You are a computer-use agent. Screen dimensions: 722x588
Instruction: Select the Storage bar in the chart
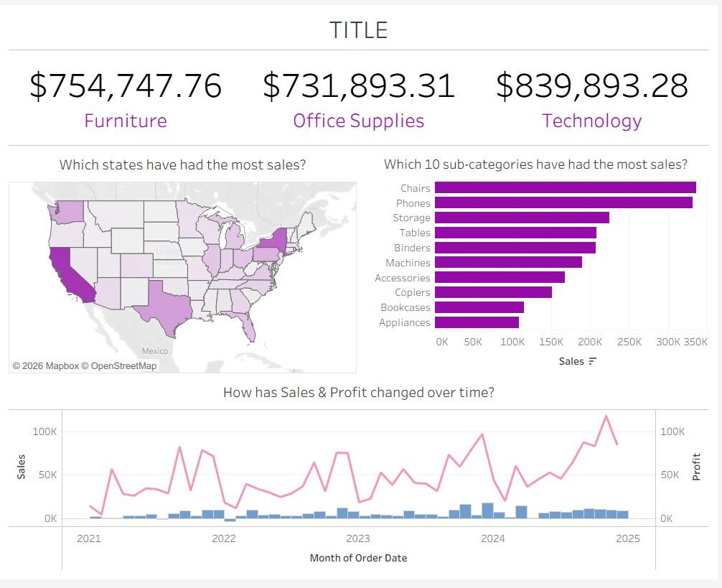[522, 218]
